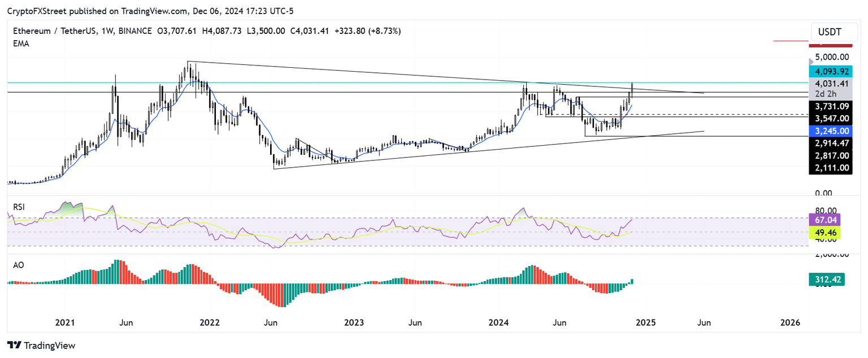This screenshot has width=868, height=358.
Task: Click the 2025 label on time axis
Action: [x=646, y=322]
